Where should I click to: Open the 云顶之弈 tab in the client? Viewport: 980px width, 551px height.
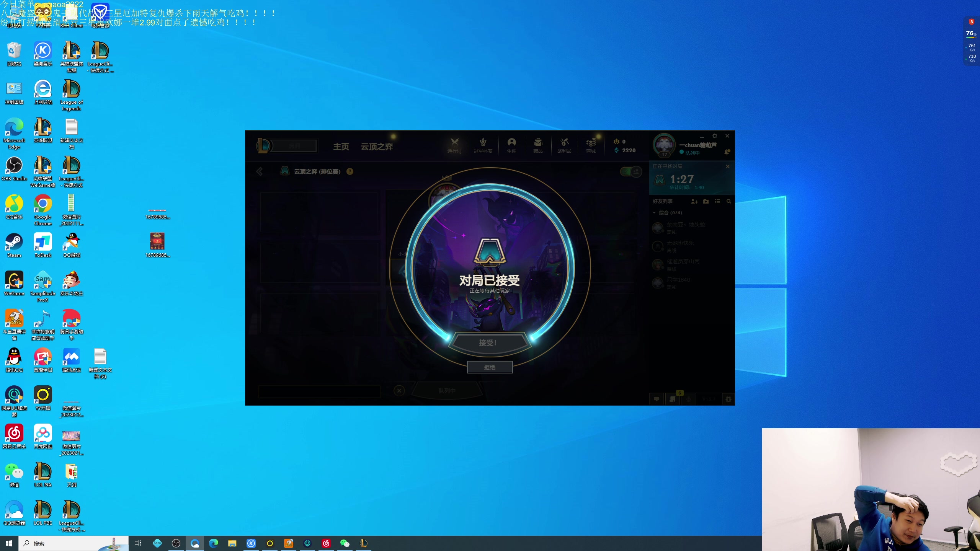tap(377, 147)
